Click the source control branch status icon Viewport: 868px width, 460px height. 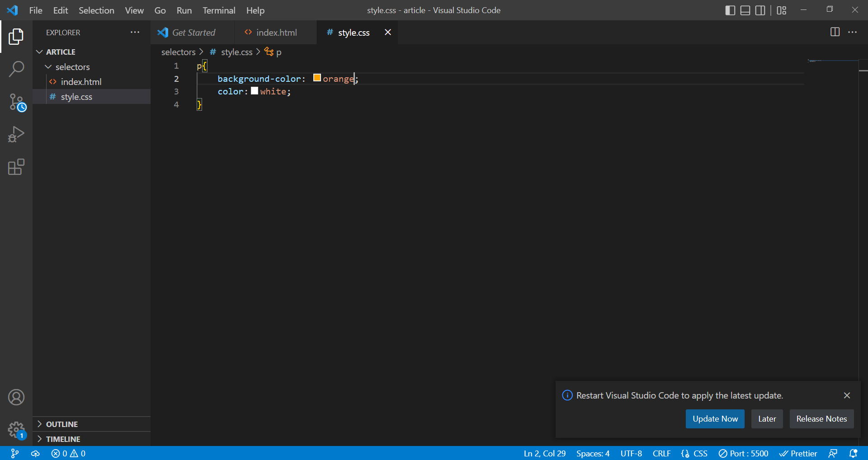coord(15,453)
